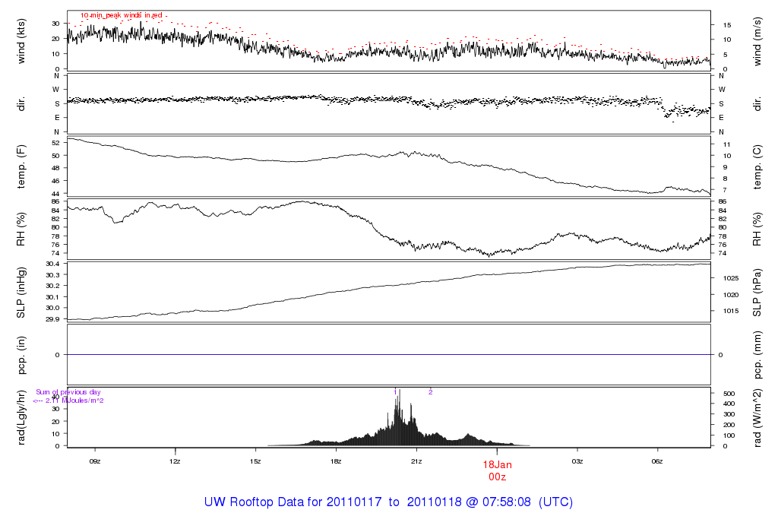Screen dimensions: 778x532
Task: Click the red '00z' time label
Action: coord(497,477)
